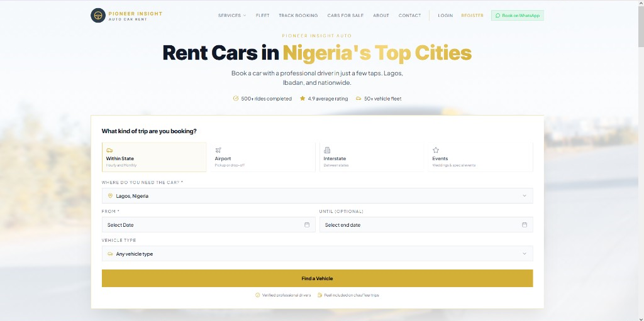
Task: Click the chevron arrow of the vehicle type selector
Action: pos(525,254)
